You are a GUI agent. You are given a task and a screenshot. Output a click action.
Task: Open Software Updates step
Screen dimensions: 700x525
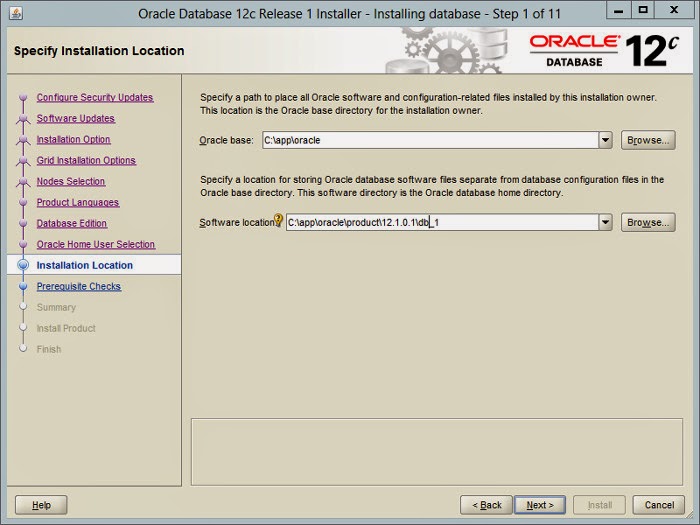(75, 118)
